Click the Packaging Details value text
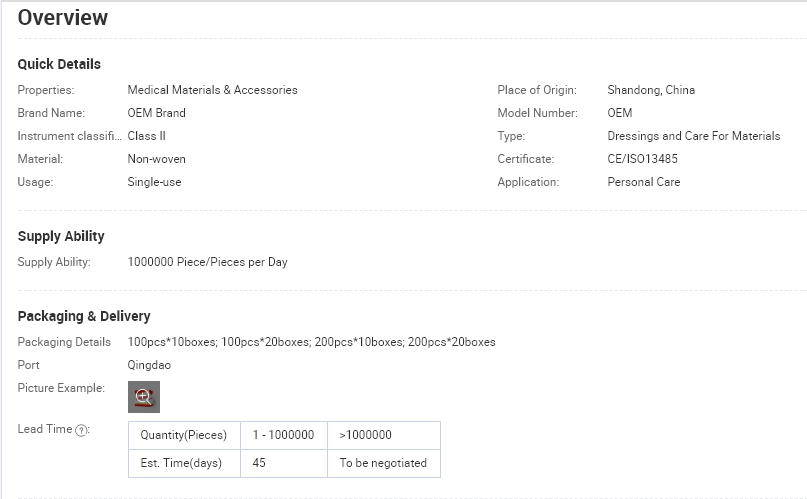 point(311,342)
